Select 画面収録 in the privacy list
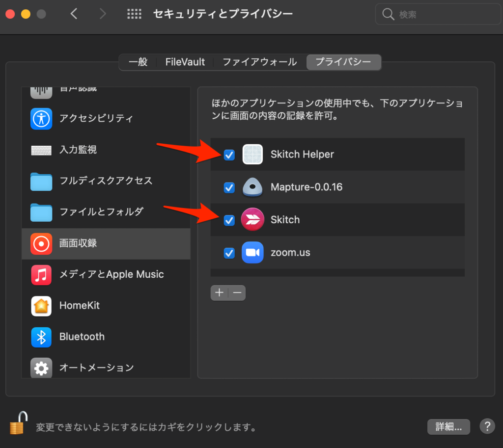This screenshot has width=503, height=448. (106, 243)
